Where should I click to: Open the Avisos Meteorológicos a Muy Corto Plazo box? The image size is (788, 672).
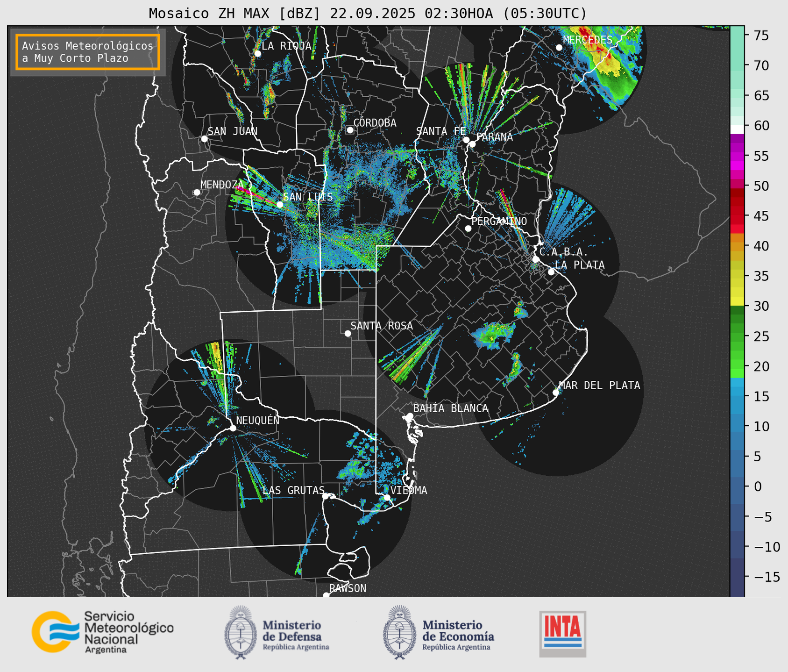(88, 52)
